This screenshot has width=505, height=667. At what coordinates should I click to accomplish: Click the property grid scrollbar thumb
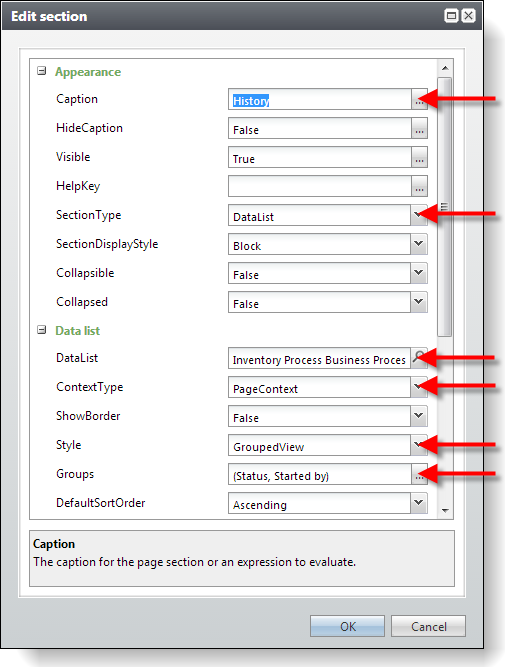pyautogui.click(x=445, y=207)
